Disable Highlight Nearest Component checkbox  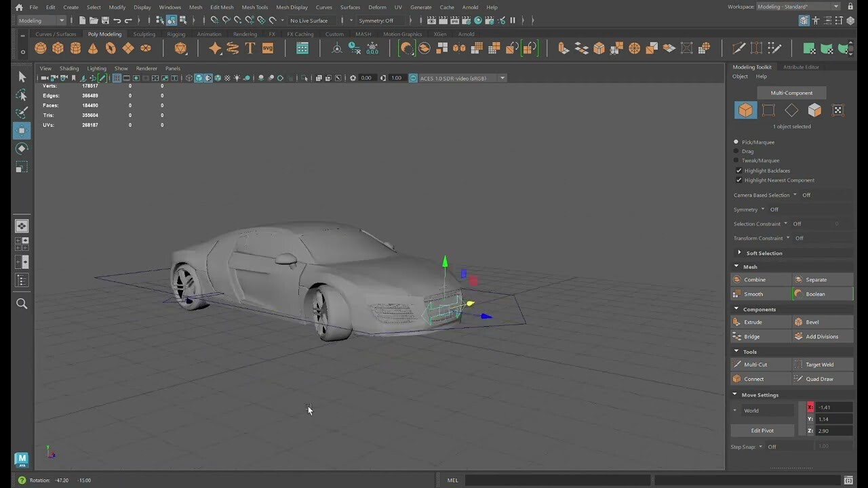738,180
